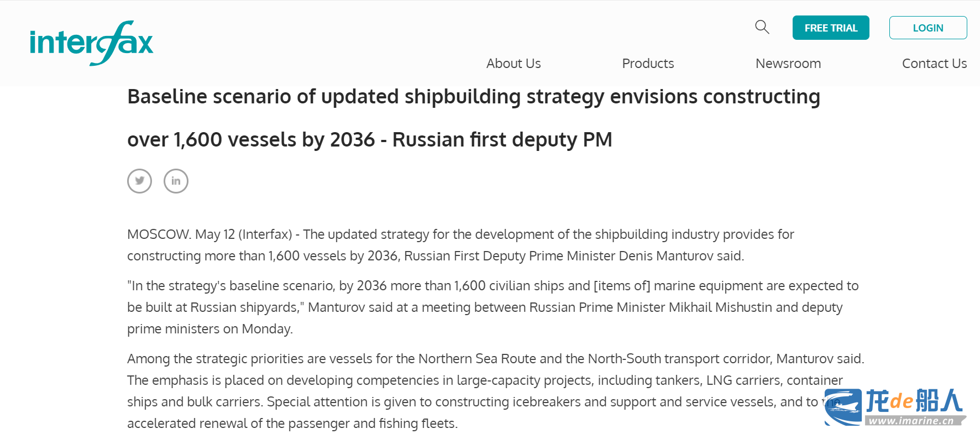Image resolution: width=980 pixels, height=439 pixels.
Task: Visit the www.imarine.cn watermark link
Action: pos(911,421)
